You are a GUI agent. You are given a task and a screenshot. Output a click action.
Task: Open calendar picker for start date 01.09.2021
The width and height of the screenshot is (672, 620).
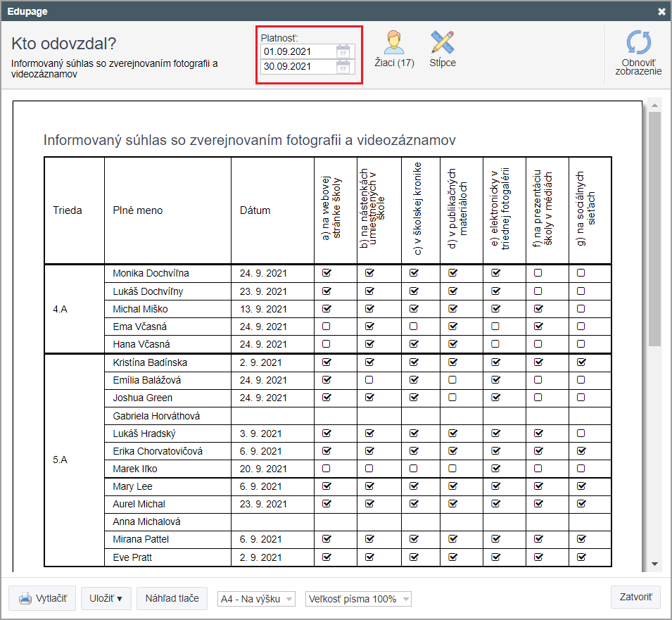point(343,51)
